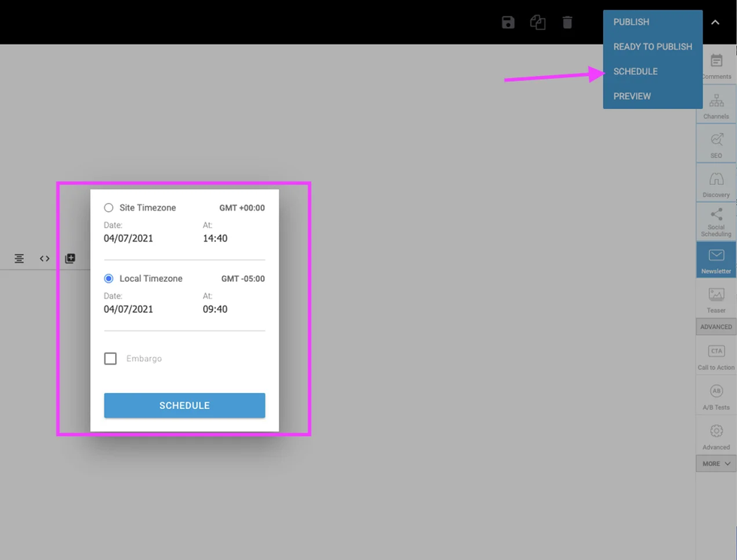Click the Local Timezone time field 09:40
The height and width of the screenshot is (560, 737).
(215, 309)
